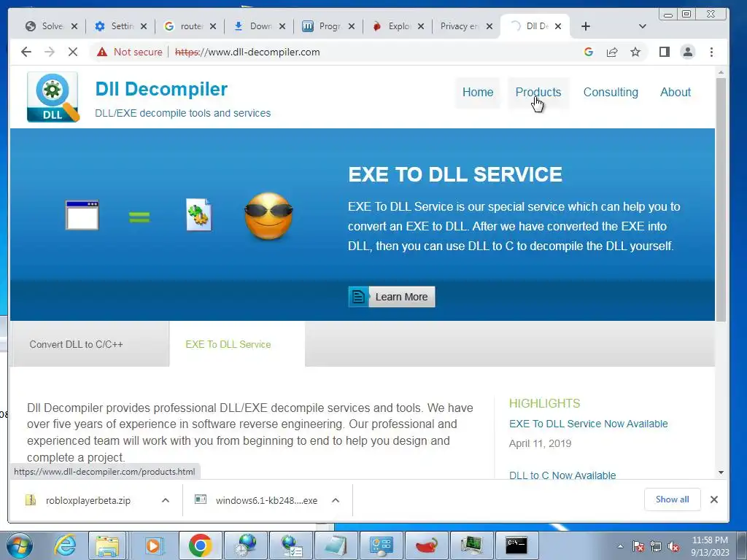This screenshot has width=747, height=560.
Task: Click Show all downloads
Action: tap(672, 499)
